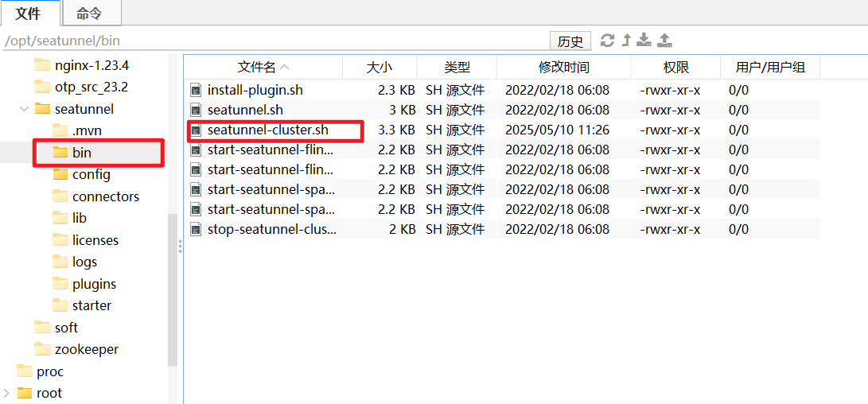Image resolution: width=868 pixels, height=404 pixels.
Task: Select the proc folder in the tree
Action: (50, 371)
